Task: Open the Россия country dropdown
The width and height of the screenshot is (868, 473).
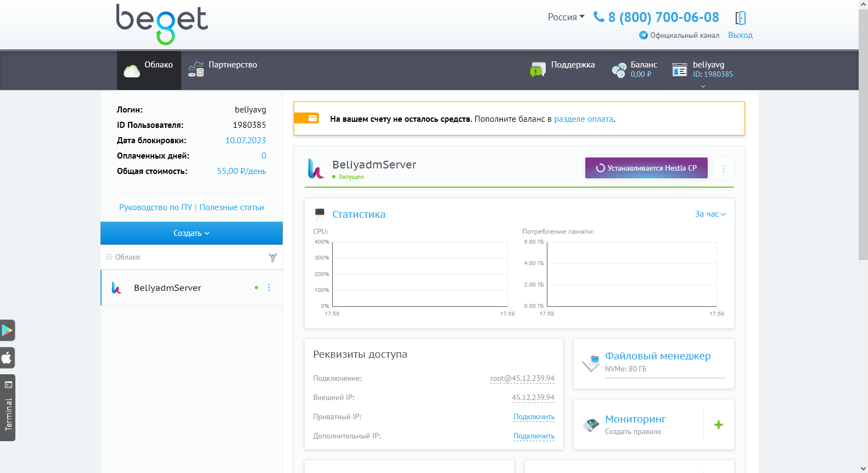Action: [566, 17]
